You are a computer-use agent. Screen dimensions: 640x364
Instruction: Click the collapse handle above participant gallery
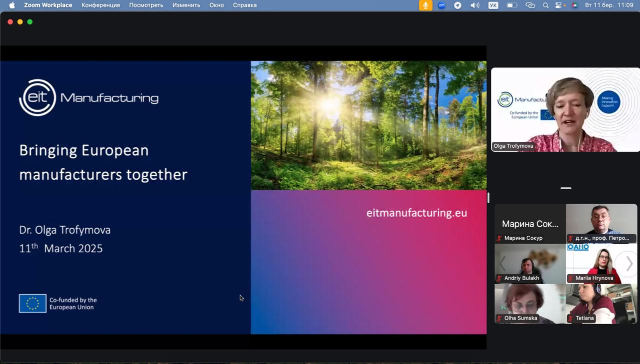(x=566, y=188)
